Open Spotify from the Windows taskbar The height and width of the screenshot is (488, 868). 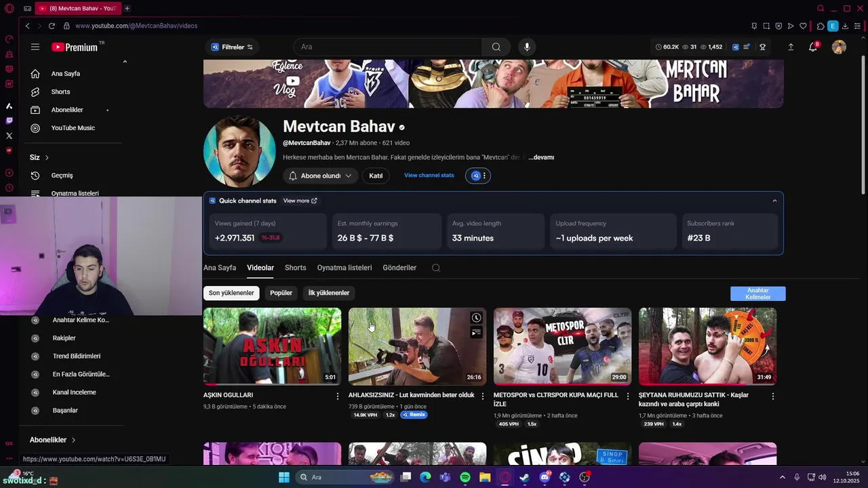coord(465,477)
